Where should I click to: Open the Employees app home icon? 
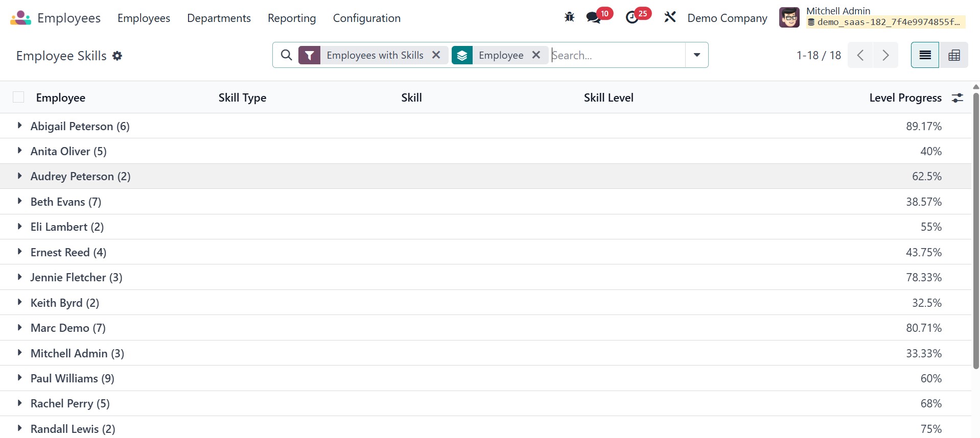click(x=20, y=18)
